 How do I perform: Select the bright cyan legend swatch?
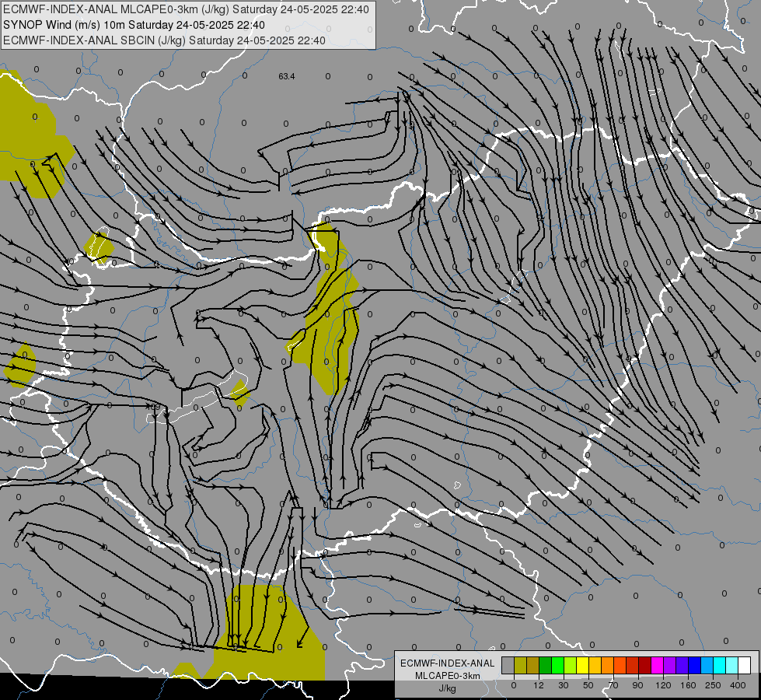click(720, 666)
